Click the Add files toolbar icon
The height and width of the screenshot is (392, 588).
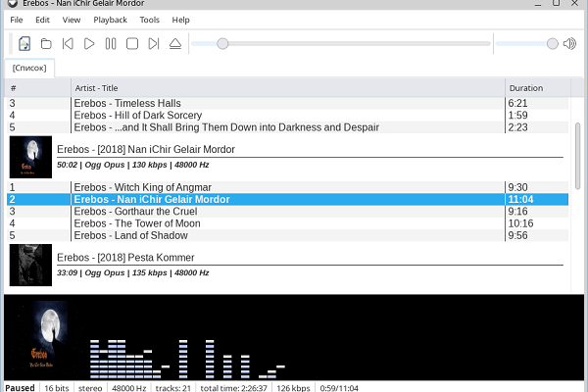pos(24,43)
